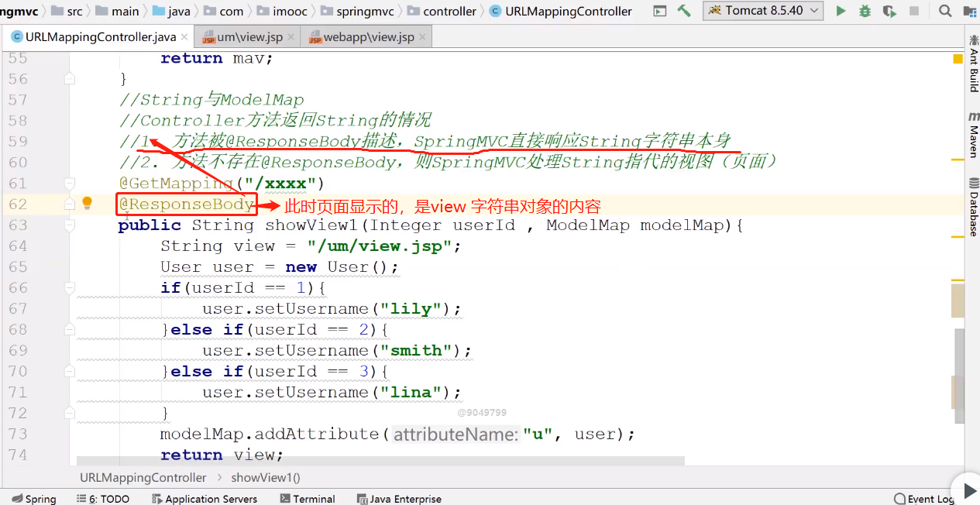Open the Tomcat 8.5.40 run configuration dropdown
This screenshot has height=505, width=980.
pos(763,11)
